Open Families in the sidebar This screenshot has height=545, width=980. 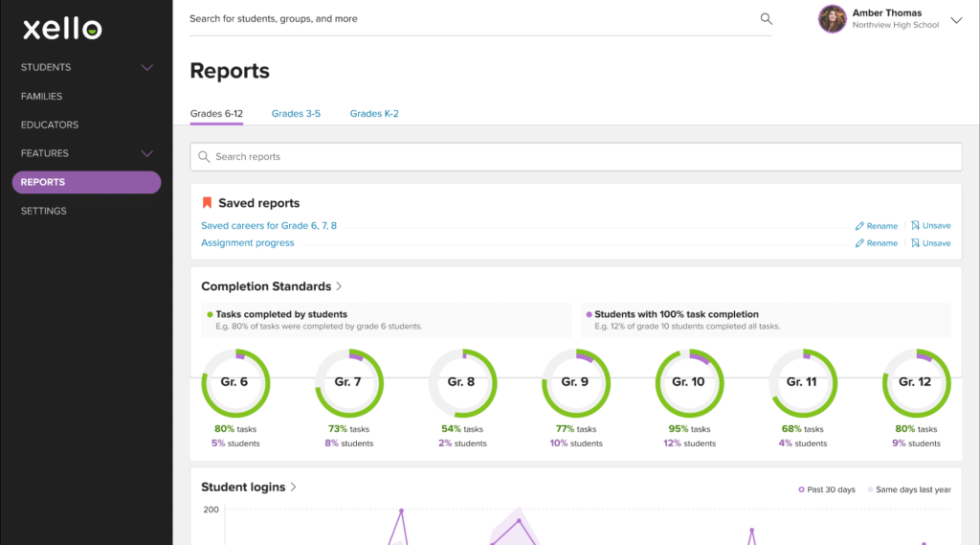pos(41,97)
